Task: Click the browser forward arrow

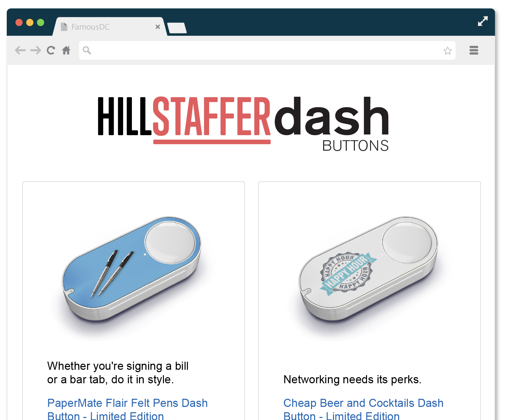Action: tap(35, 51)
